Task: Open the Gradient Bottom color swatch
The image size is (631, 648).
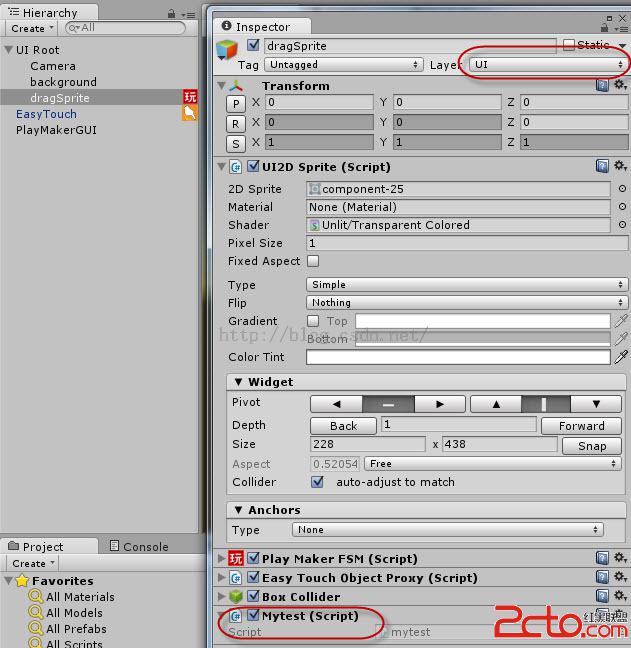Action: click(482, 339)
